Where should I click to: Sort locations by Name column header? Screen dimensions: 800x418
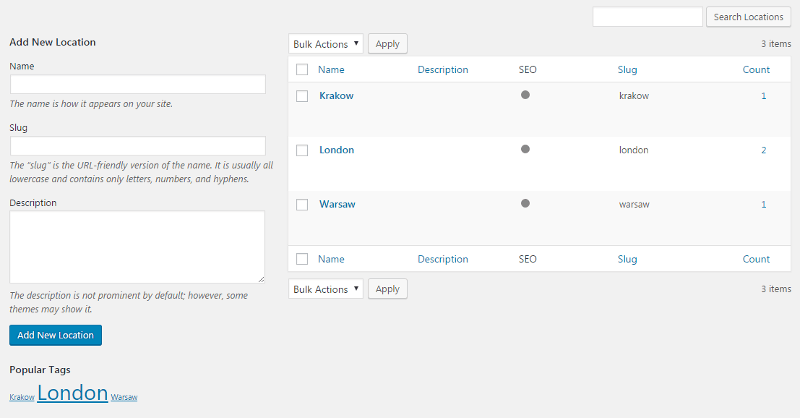[x=331, y=70]
